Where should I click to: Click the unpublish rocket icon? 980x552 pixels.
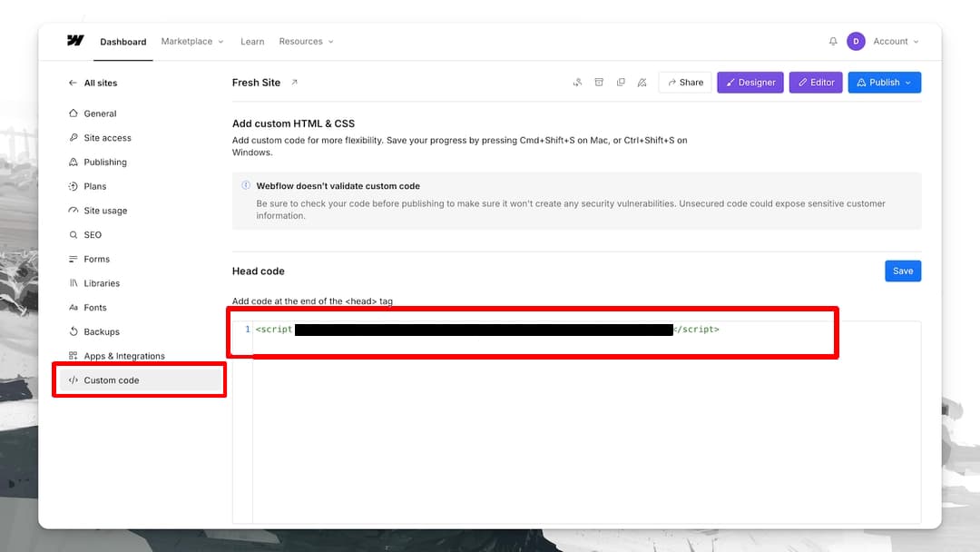[642, 83]
